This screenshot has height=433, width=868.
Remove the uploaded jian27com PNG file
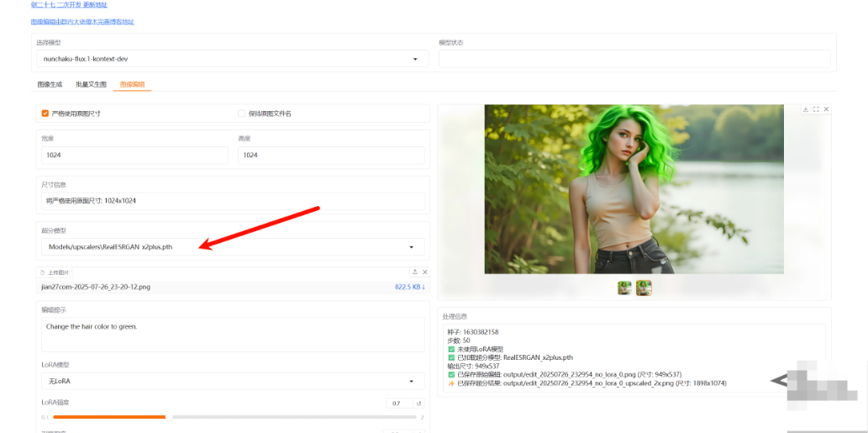(425, 272)
